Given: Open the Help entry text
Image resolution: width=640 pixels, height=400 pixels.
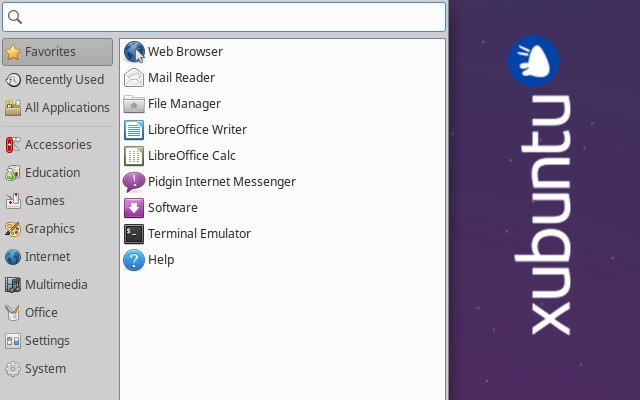Looking at the screenshot, I should [161, 260].
